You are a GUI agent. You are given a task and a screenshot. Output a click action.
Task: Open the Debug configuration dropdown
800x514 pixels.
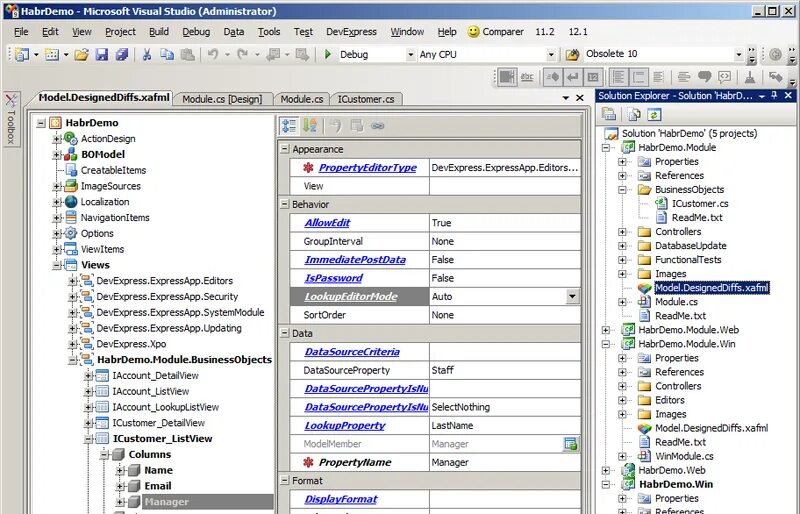point(410,54)
